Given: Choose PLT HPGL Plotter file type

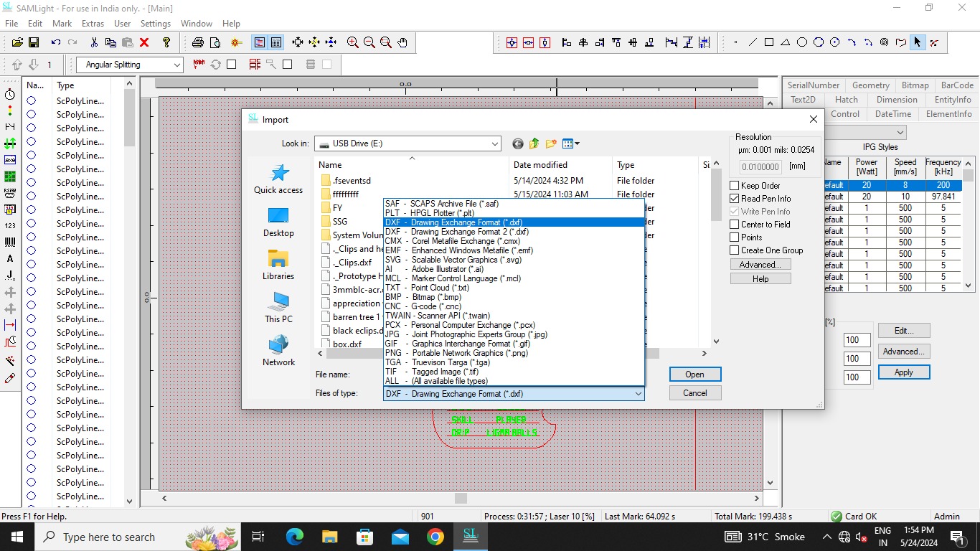Looking at the screenshot, I should 514,213.
